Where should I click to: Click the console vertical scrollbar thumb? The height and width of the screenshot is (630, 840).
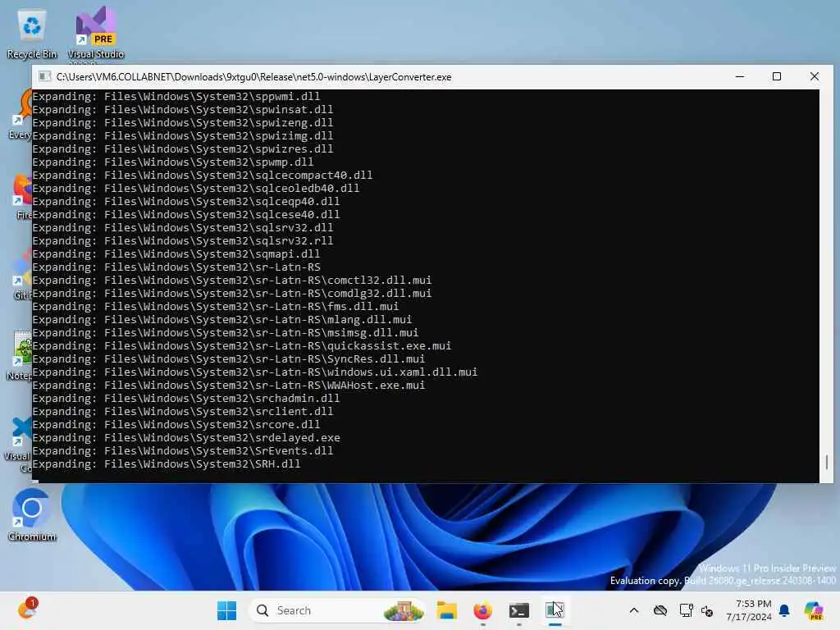click(827, 461)
